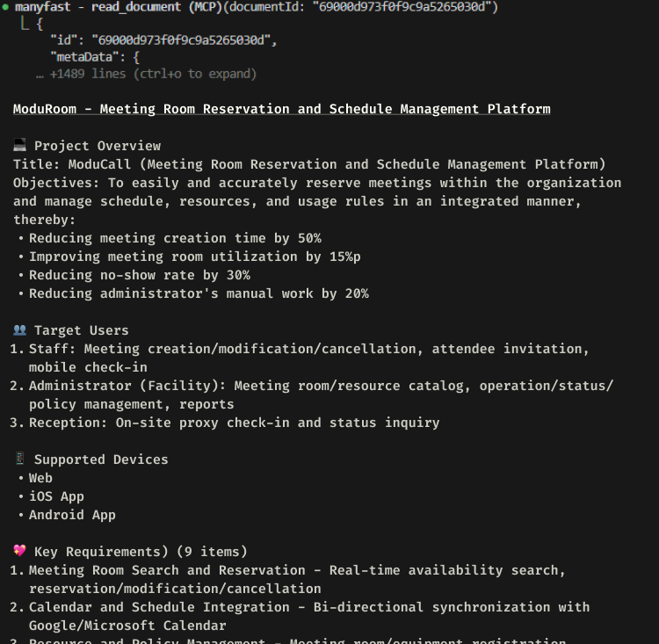This screenshot has width=659, height=644.
Task: Click the Reception target user list item
Action: 225,423
